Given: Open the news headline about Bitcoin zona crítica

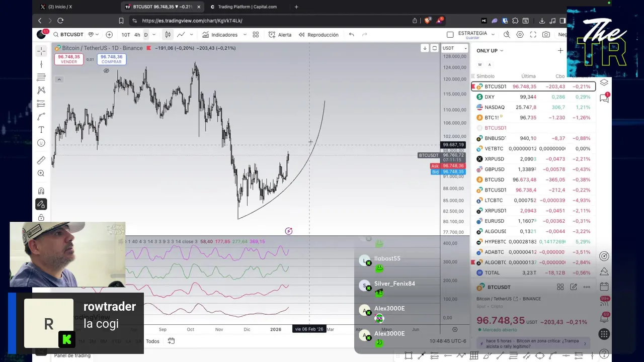Looking at the screenshot, I should tap(533, 344).
